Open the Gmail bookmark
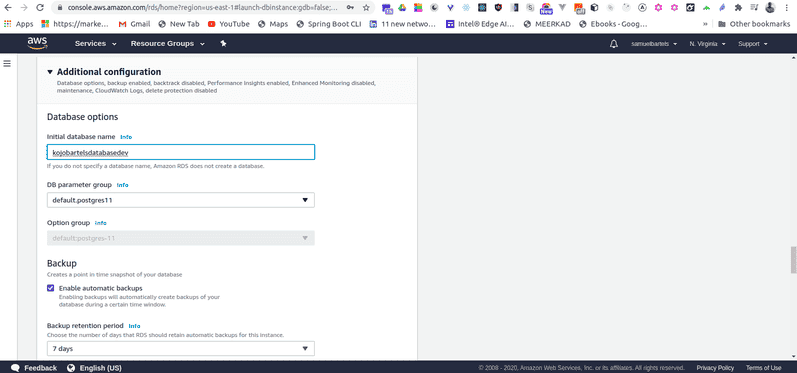 (x=134, y=24)
